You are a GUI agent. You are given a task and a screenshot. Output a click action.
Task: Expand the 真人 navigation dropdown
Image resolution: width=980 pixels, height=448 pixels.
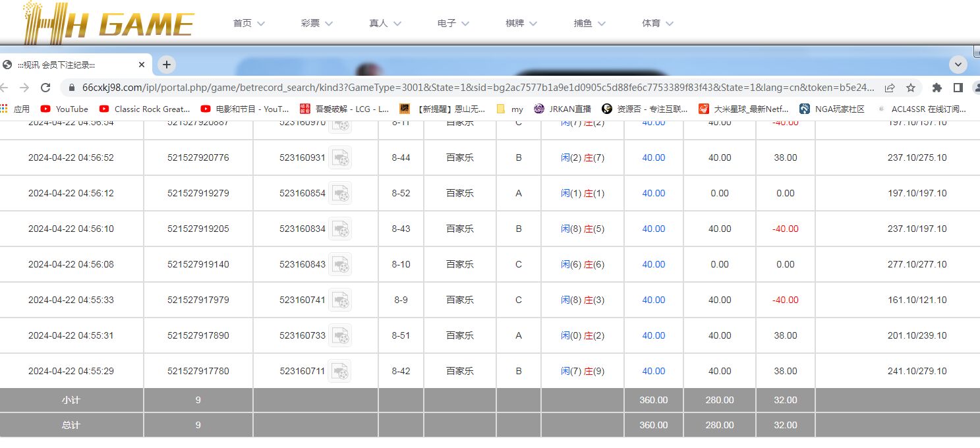(385, 23)
